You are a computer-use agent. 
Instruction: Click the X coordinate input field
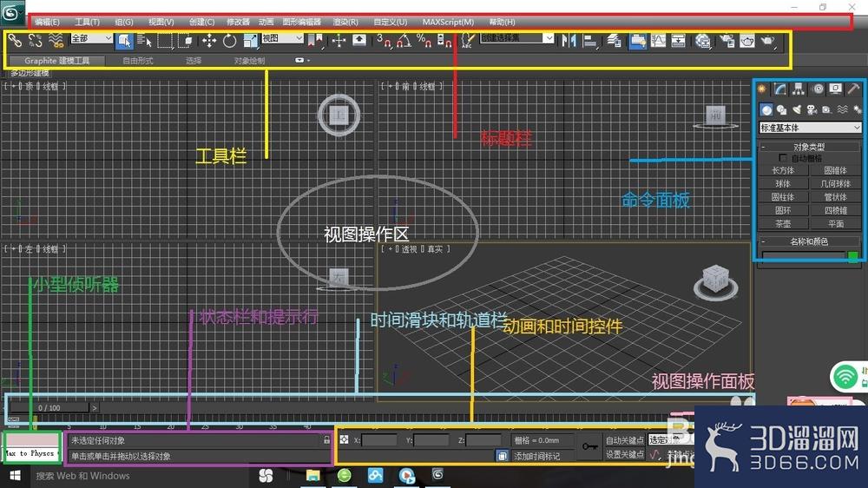(379, 440)
